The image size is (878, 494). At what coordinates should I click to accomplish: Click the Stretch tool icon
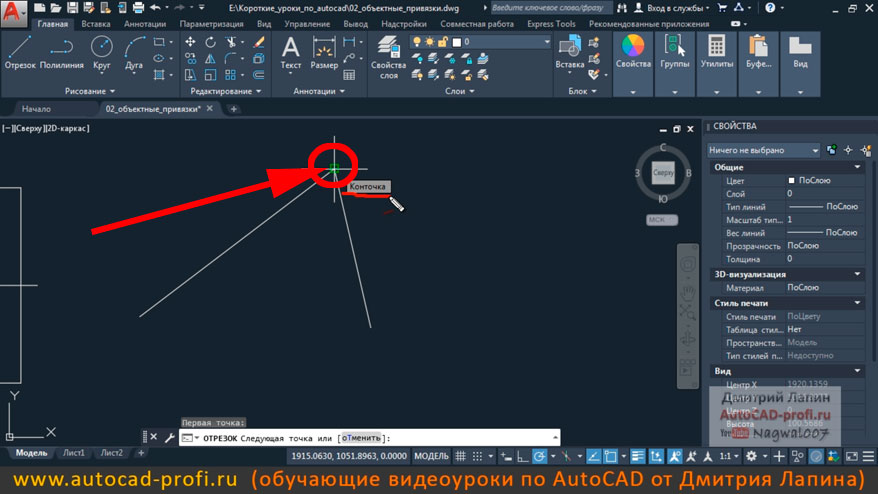pos(190,74)
